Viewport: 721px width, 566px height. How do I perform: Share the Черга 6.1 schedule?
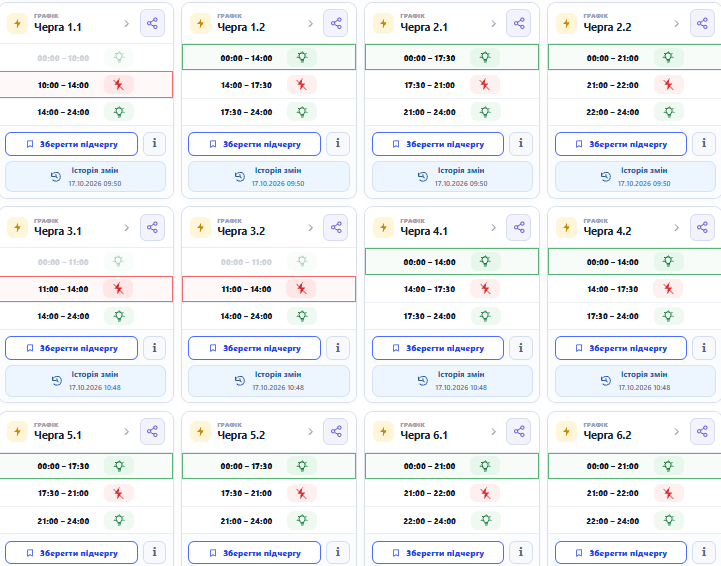point(519,432)
